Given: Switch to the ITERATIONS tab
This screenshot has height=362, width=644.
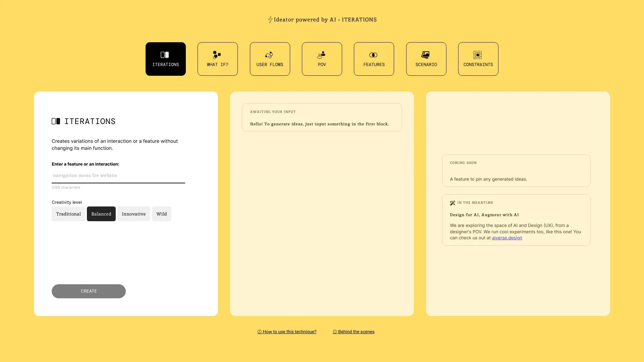Looking at the screenshot, I should click(165, 59).
